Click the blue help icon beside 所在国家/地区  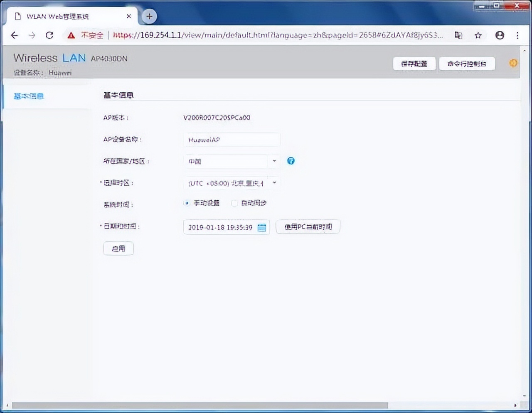click(291, 161)
